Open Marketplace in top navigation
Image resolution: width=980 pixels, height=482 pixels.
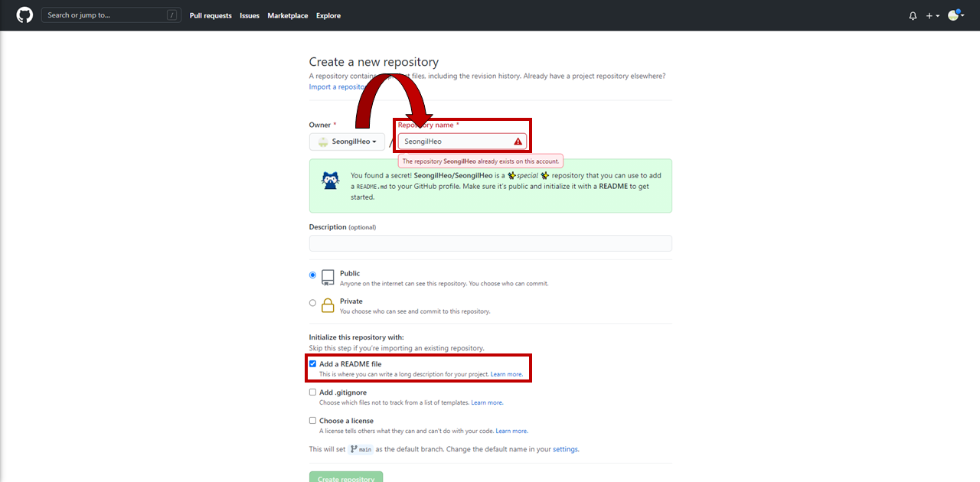[x=288, y=15]
